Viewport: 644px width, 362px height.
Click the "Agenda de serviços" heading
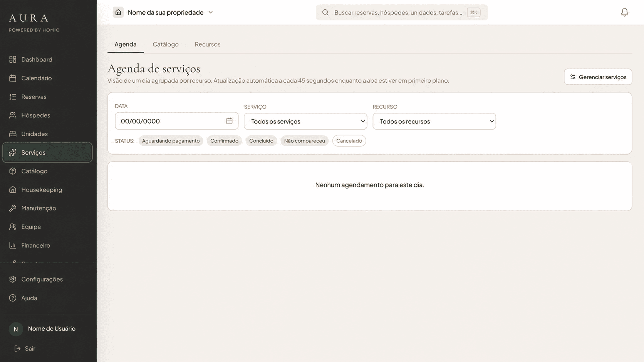pos(154,68)
